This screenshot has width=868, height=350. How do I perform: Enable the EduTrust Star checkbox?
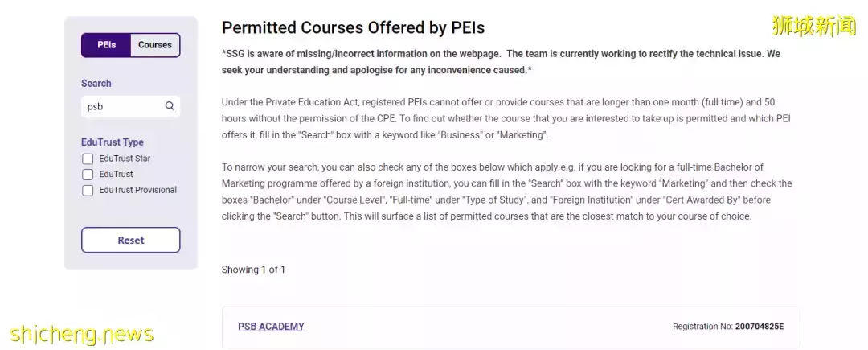[88, 159]
